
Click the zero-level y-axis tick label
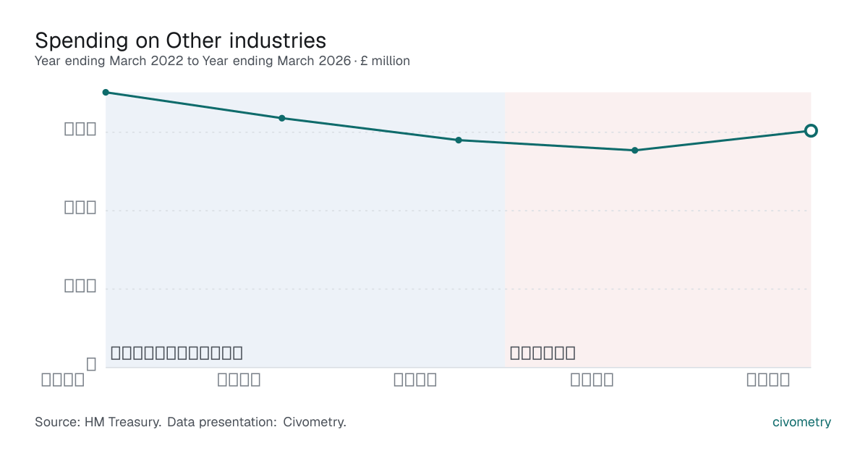pyautogui.click(x=91, y=364)
